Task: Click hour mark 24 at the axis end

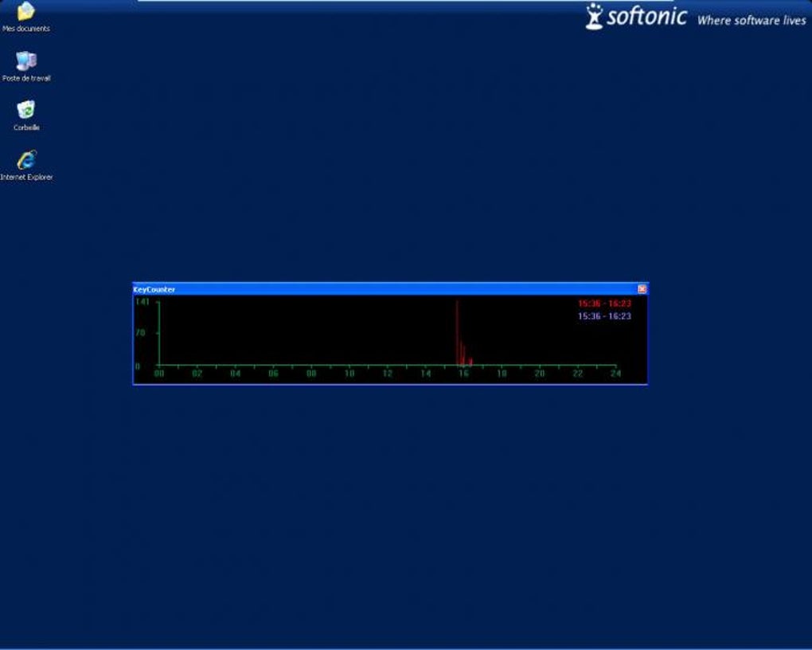Action: (615, 374)
